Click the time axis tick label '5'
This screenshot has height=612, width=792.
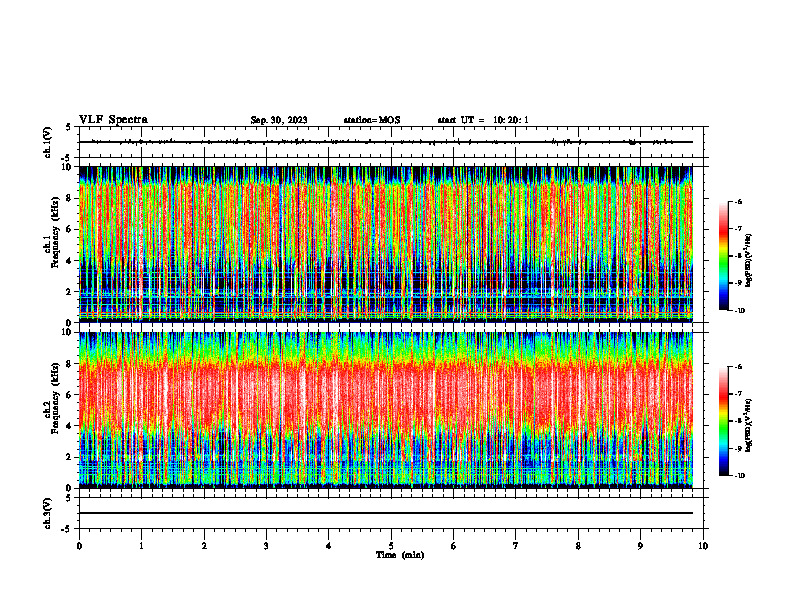[x=391, y=546]
